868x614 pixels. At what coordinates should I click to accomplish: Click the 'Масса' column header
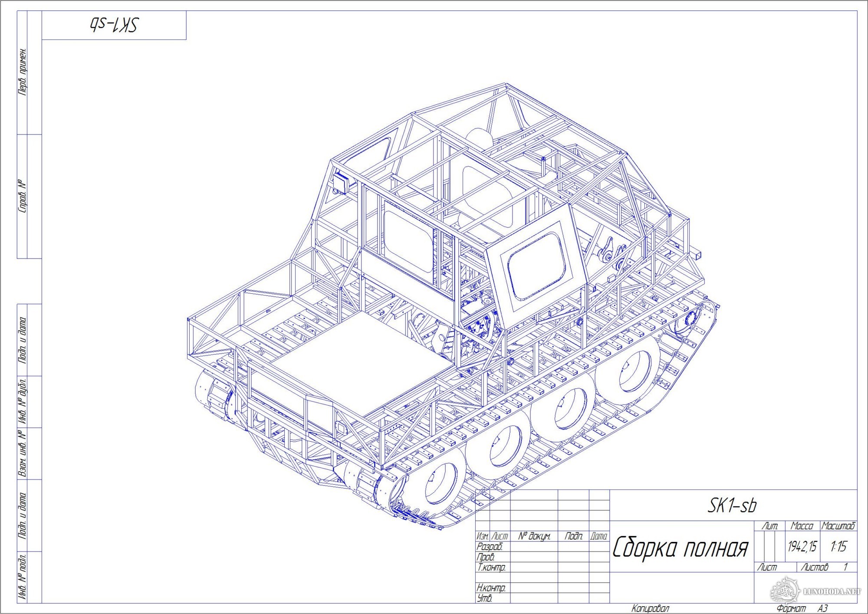pos(802,526)
